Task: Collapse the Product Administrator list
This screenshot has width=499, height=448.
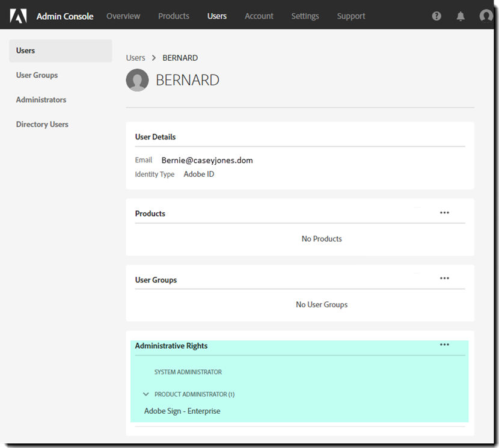Action: tap(145, 394)
